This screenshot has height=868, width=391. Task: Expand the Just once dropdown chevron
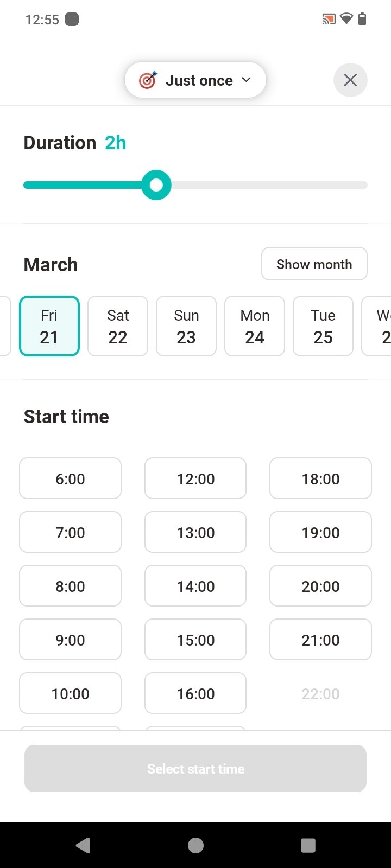coord(247,80)
